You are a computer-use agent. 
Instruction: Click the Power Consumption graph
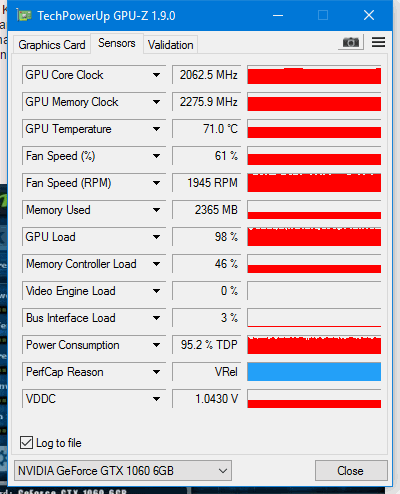pyautogui.click(x=314, y=345)
